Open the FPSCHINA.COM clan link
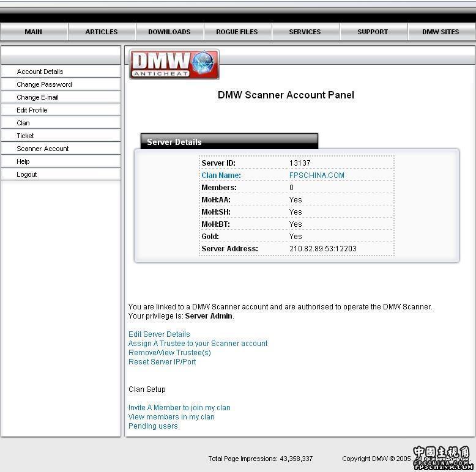476x472 pixels. click(317, 175)
